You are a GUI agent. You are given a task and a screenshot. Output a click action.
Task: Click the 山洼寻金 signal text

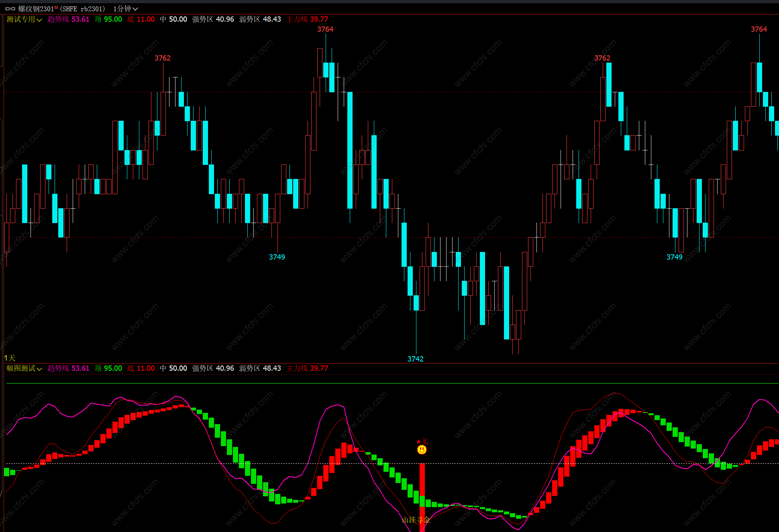(x=416, y=520)
